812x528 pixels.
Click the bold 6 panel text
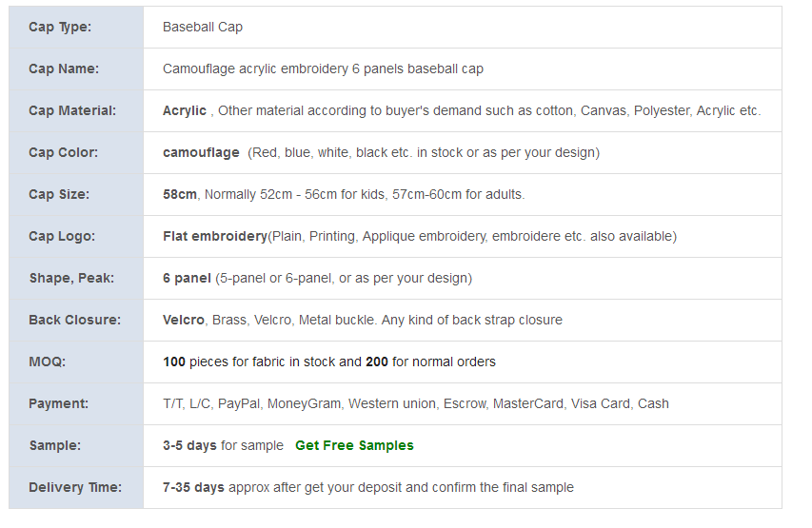tap(187, 278)
